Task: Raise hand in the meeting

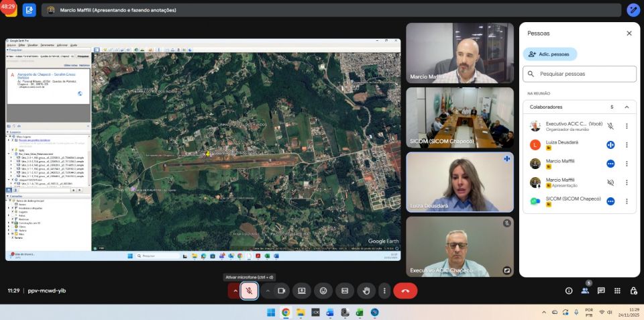Action: (366, 290)
